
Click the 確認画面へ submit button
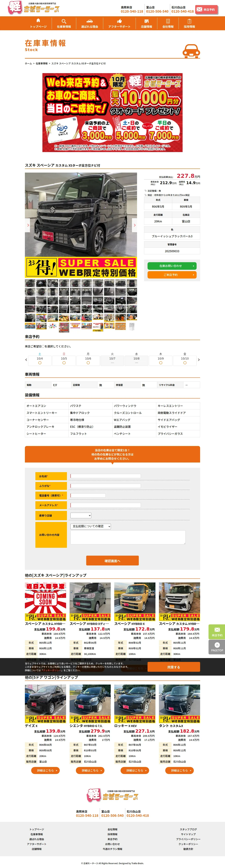click(112, 561)
